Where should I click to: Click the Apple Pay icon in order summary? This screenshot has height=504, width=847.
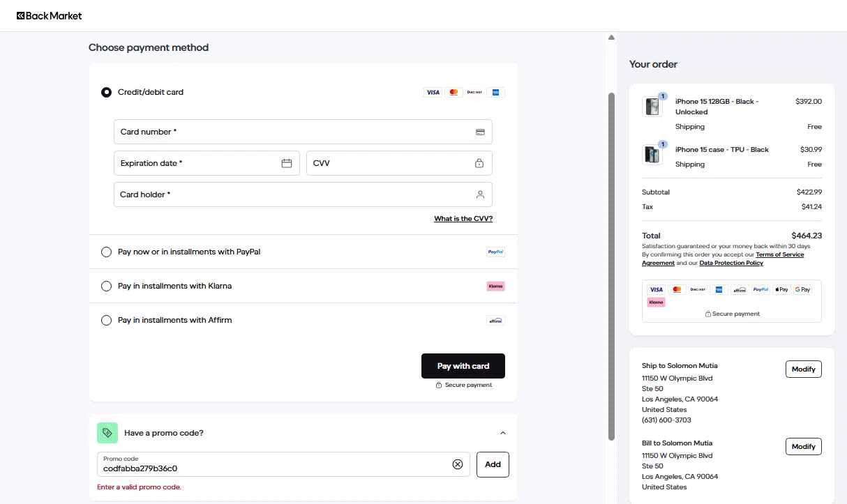click(x=781, y=289)
